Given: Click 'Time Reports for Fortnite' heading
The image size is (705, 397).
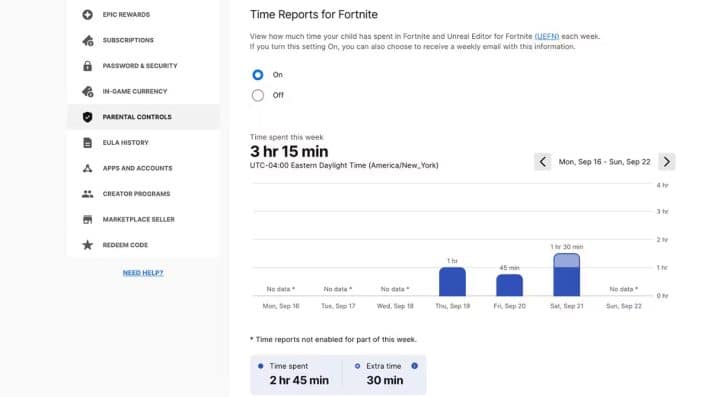Looking at the screenshot, I should (314, 14).
